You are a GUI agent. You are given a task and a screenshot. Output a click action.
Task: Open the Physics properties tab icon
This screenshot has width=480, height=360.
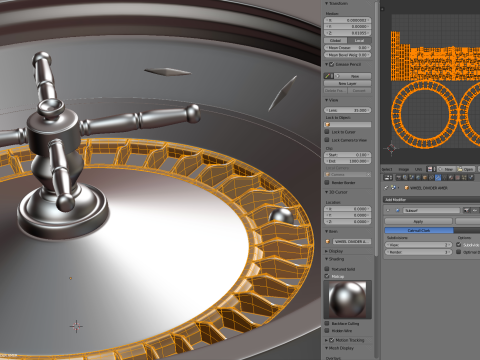471,177
